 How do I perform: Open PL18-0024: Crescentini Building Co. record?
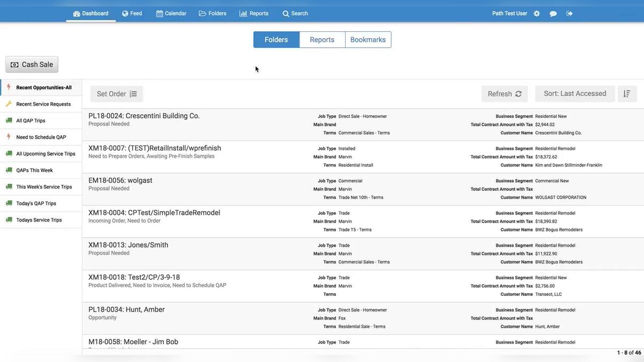pyautogui.click(x=363, y=125)
